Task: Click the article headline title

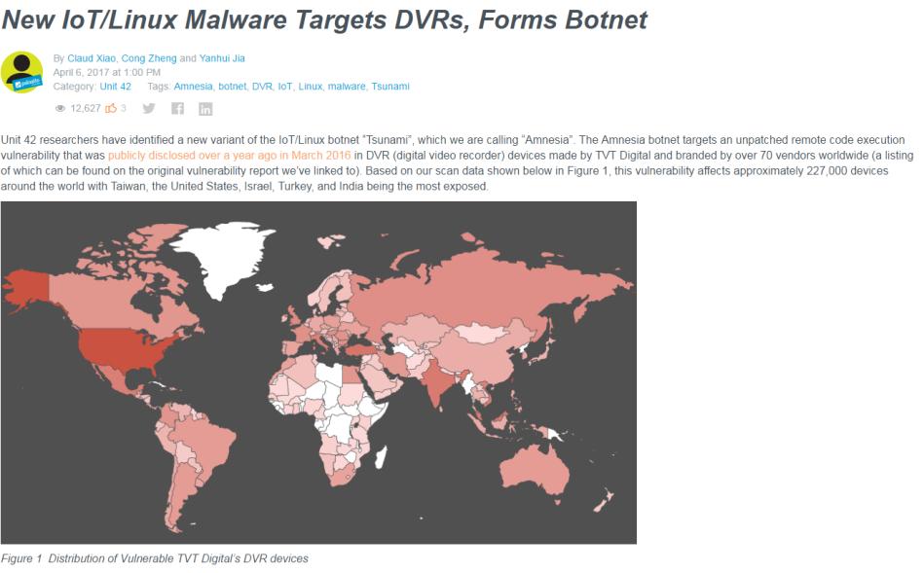Action: [324, 19]
